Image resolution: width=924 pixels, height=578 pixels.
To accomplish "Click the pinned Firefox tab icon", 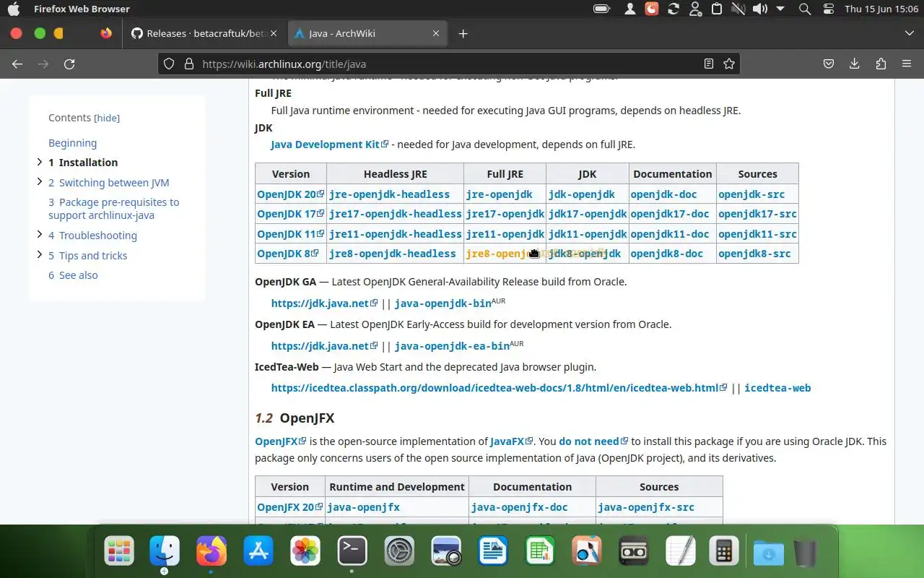I will 106,33.
